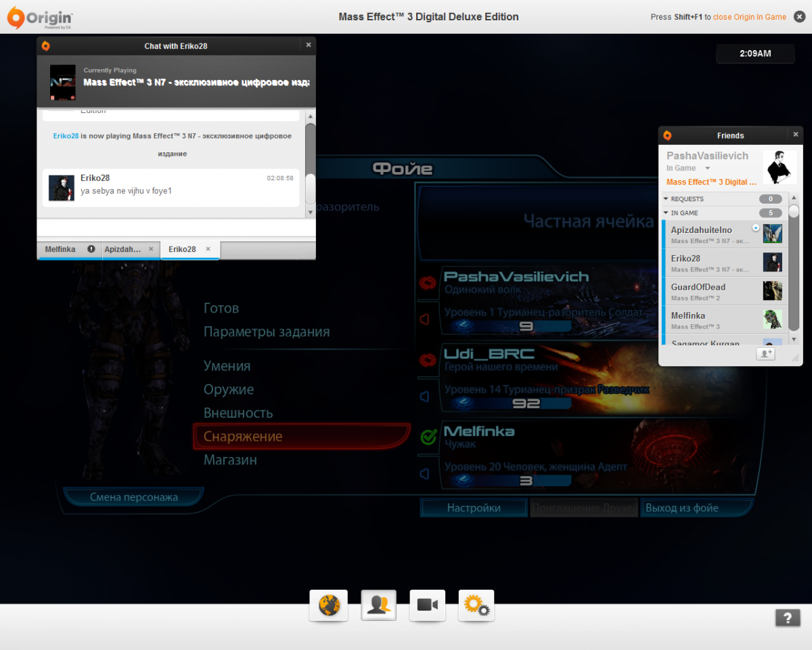Open the dropdown arrow on Apizdahuitelno's row
Viewport: 812px width, 650px height.
tap(756, 227)
